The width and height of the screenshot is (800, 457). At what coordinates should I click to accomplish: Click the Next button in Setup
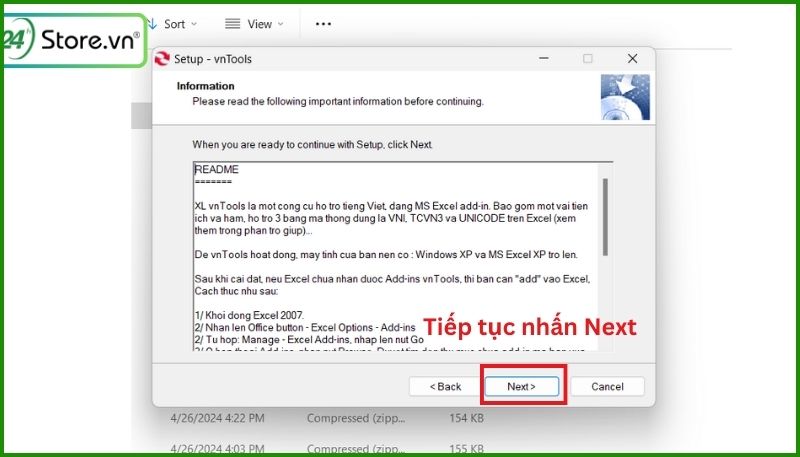click(x=521, y=387)
